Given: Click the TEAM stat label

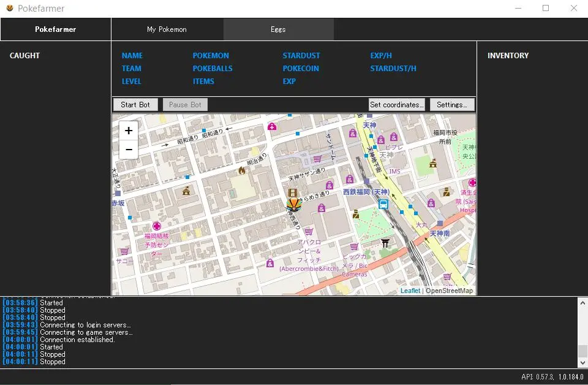Looking at the screenshot, I should point(132,68).
